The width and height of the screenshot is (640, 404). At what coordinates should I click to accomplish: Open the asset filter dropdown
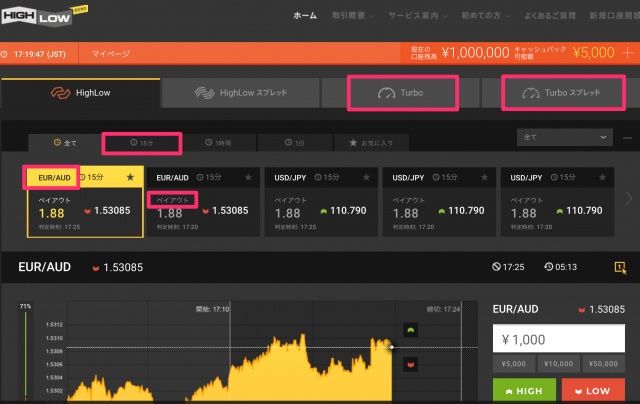(565, 136)
